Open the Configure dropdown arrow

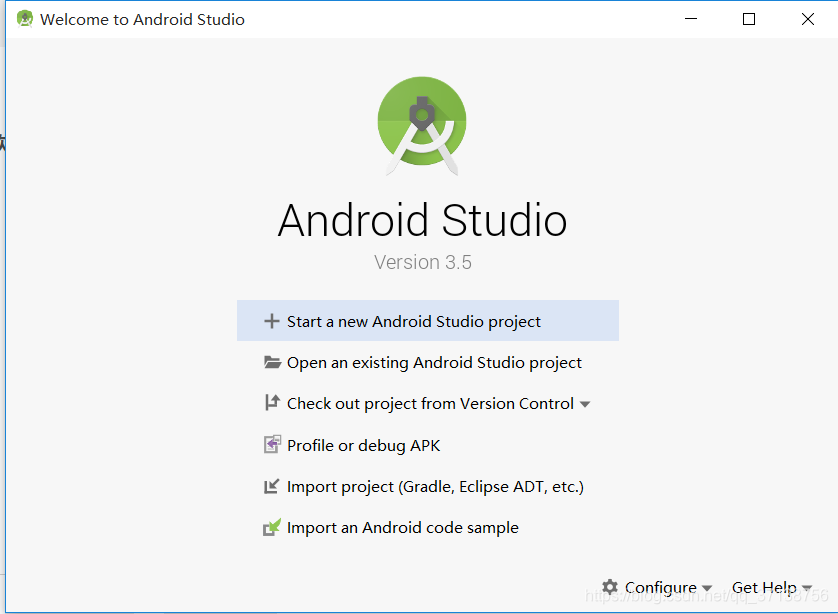[707, 588]
